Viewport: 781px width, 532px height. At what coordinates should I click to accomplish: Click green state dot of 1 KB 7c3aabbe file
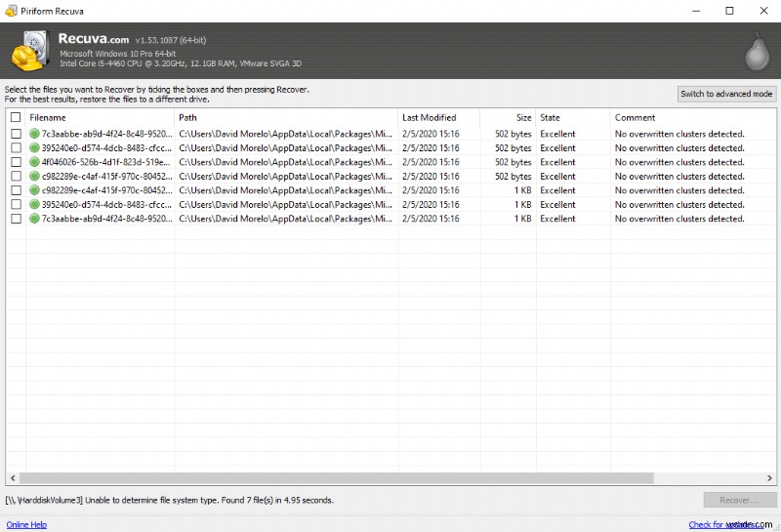pyautogui.click(x=34, y=219)
